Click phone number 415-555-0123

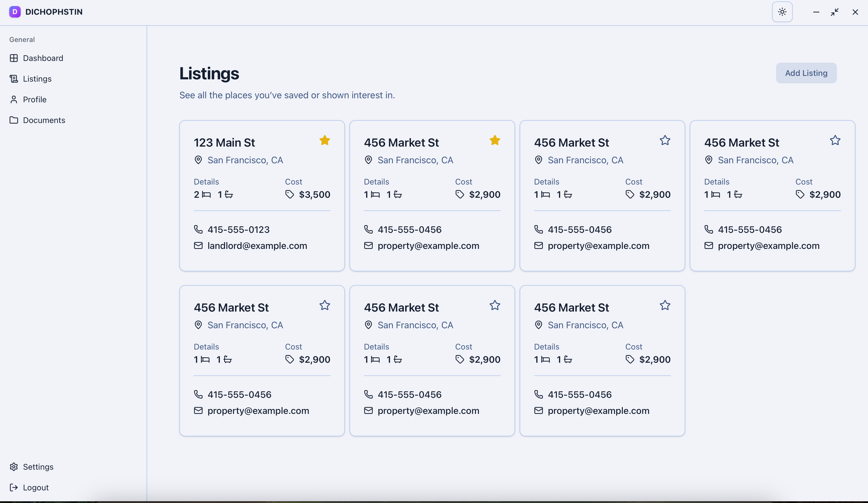238,229
